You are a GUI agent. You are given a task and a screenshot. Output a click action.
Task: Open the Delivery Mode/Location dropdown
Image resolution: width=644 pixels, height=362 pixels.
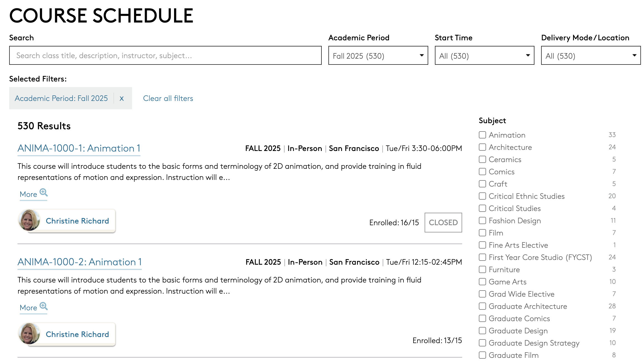(x=591, y=56)
